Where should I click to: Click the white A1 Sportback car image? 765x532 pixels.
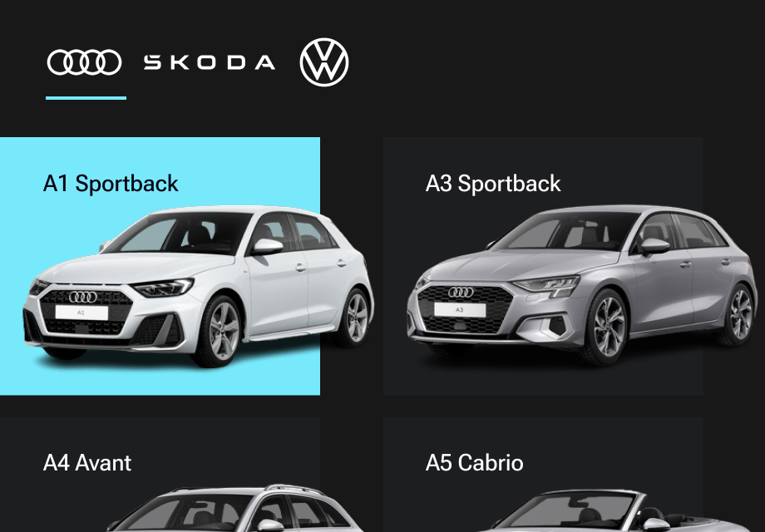199,286
